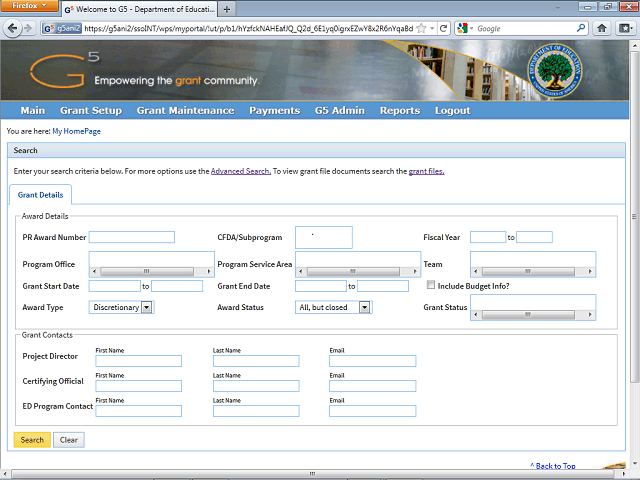Screen dimensions: 640x480
Task: Open the Grant Maintenance menu
Action: pyautogui.click(x=186, y=111)
